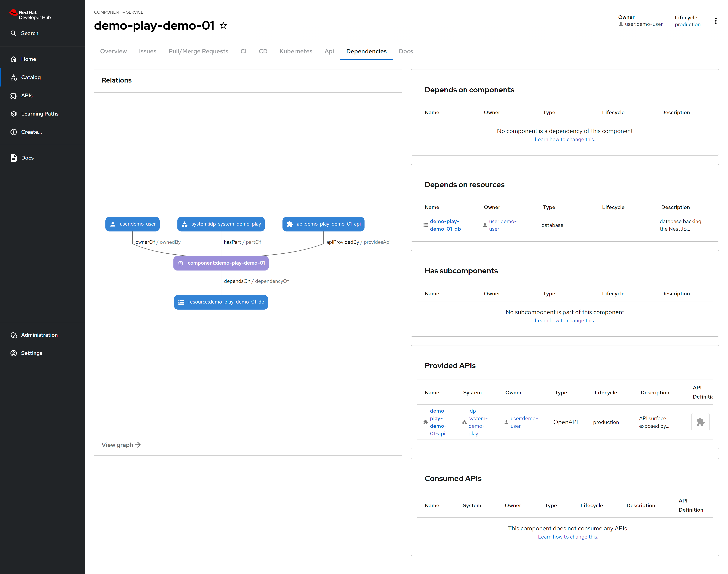Open the three-dot entity options menu

[x=715, y=21]
